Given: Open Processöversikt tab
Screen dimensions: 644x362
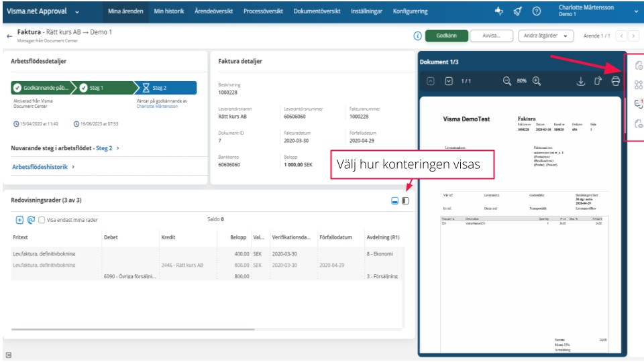Looking at the screenshot, I should click(x=263, y=11).
